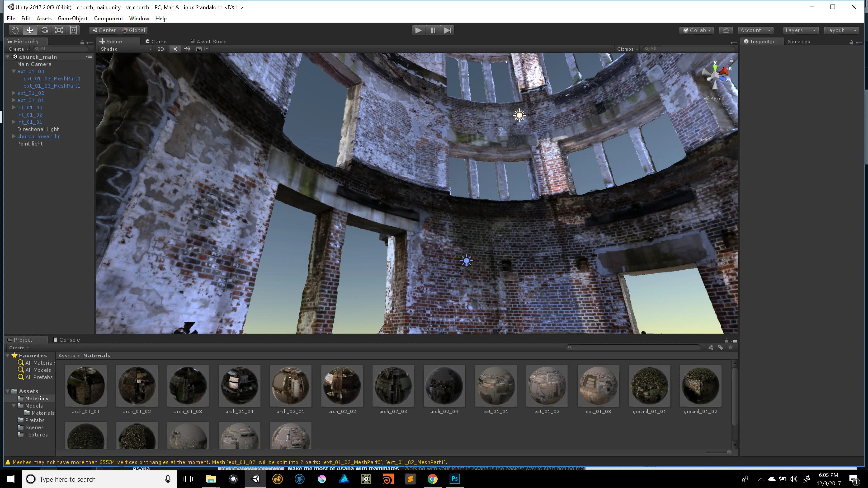Switch to the Game tab
The image size is (868, 488).
[156, 41]
